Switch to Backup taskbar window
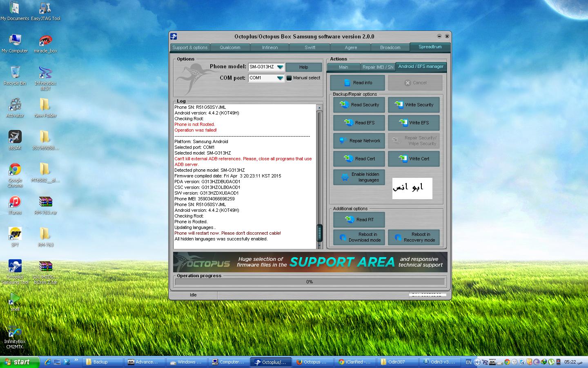The height and width of the screenshot is (368, 588). (103, 362)
